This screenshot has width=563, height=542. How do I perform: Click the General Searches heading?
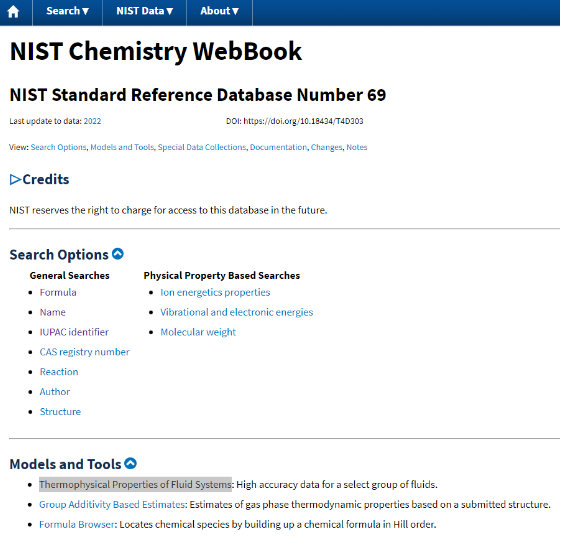[x=70, y=276]
